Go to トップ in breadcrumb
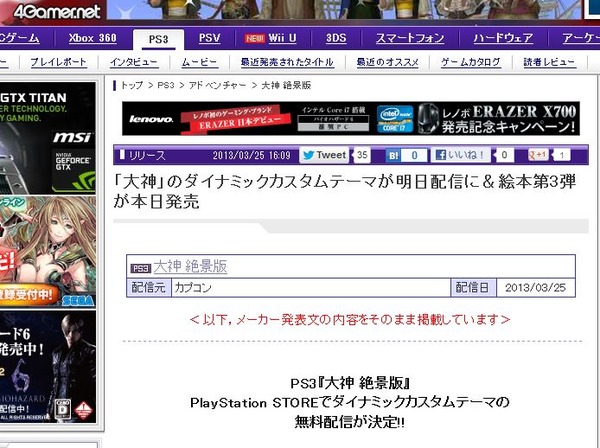This screenshot has height=448, width=600. point(132,85)
